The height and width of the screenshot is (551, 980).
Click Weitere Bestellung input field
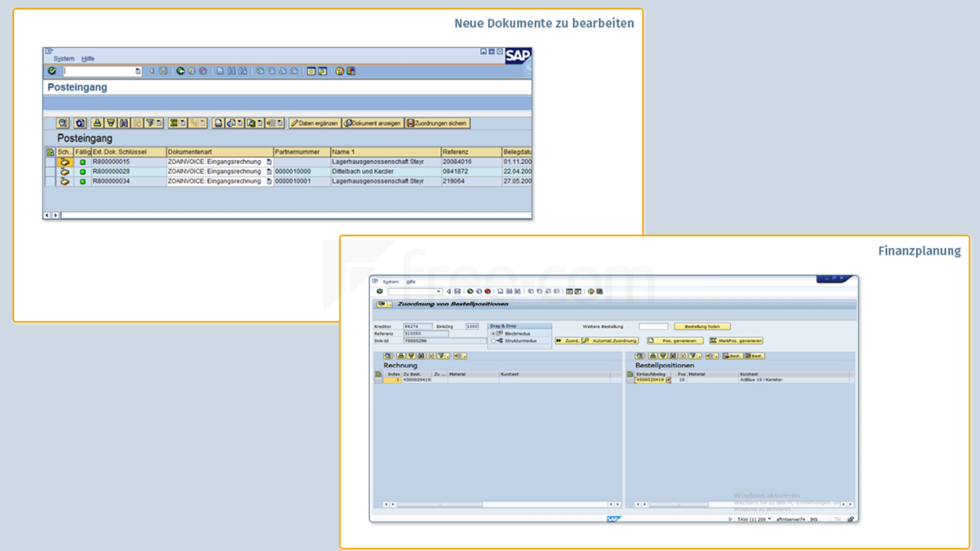(653, 327)
